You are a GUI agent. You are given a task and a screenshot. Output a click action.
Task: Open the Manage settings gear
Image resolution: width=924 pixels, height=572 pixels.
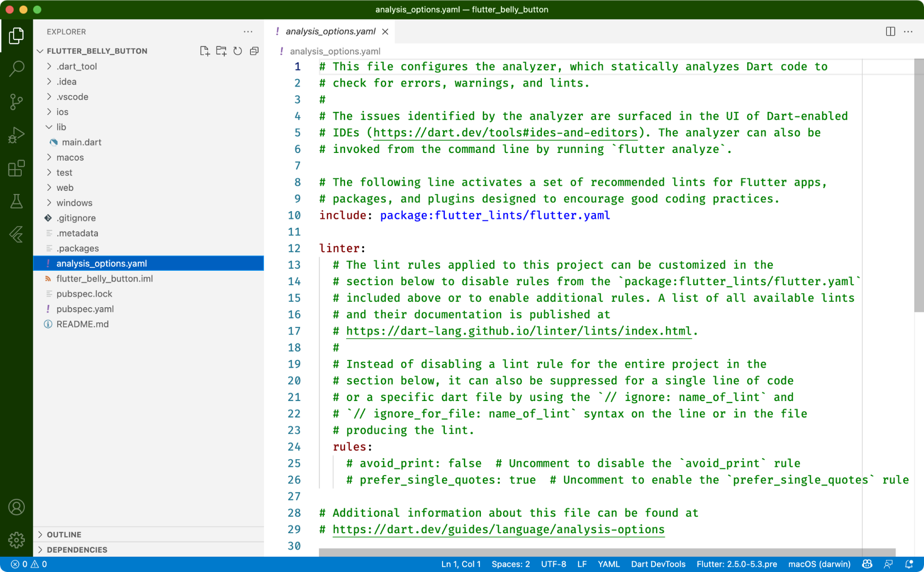point(17,540)
